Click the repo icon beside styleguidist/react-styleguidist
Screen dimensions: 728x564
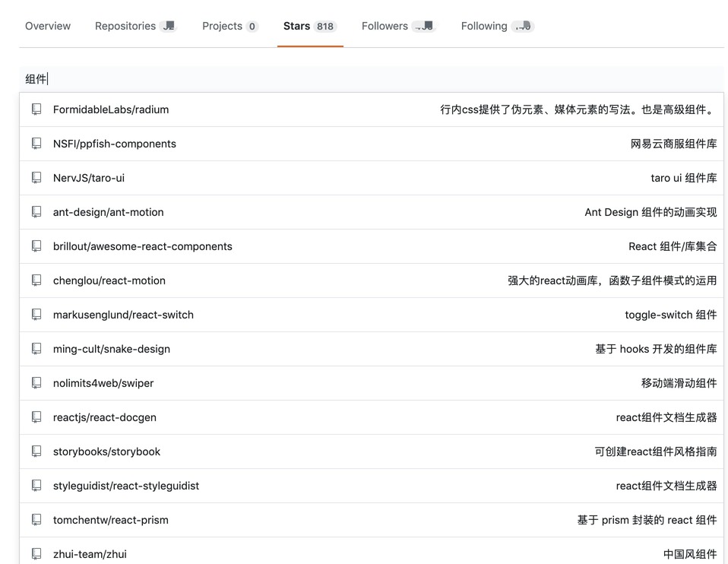point(36,486)
